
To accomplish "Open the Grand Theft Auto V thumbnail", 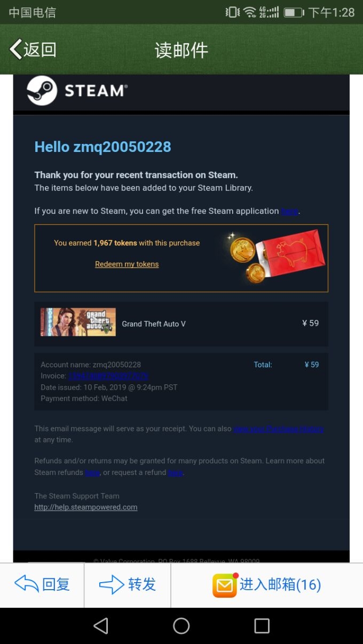I will [78, 322].
